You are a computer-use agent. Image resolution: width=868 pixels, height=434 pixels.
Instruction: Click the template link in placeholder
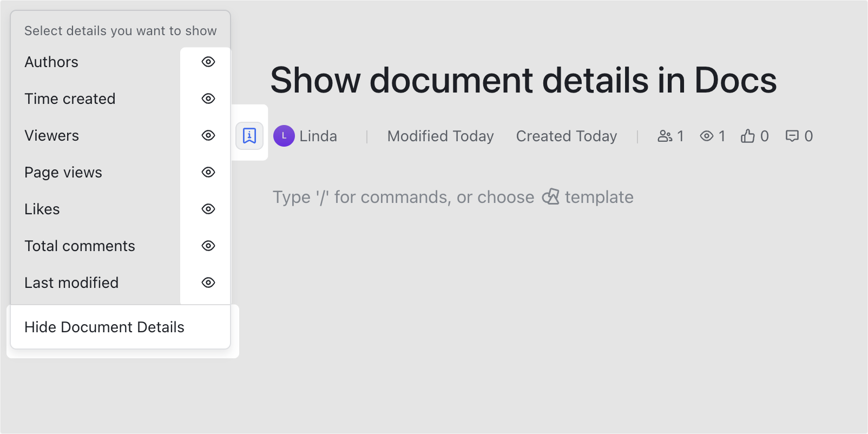click(x=599, y=197)
